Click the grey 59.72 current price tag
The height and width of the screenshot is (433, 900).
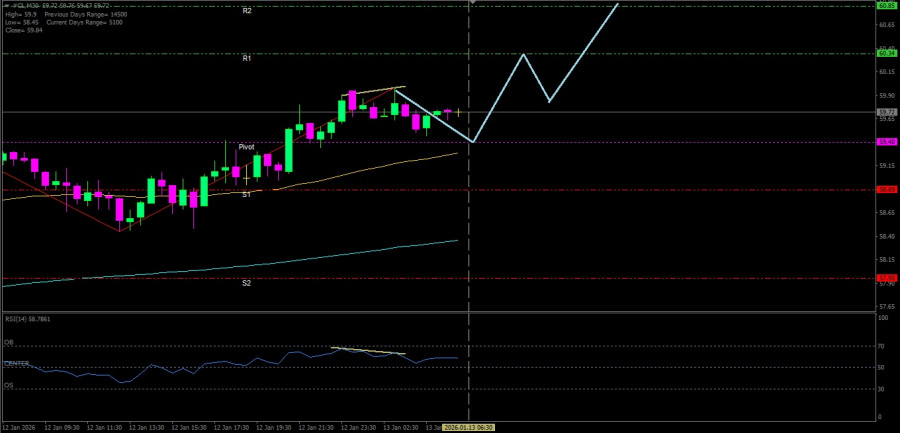coord(885,112)
